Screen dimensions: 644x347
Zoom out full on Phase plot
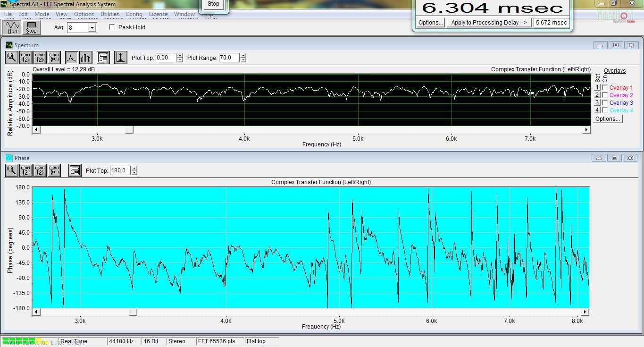pyautogui.click(x=54, y=170)
